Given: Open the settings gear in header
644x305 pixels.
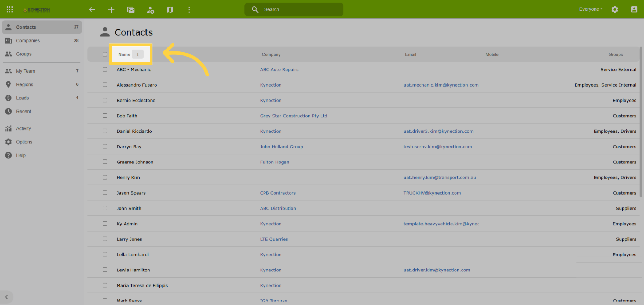Looking at the screenshot, I should pyautogui.click(x=614, y=9).
